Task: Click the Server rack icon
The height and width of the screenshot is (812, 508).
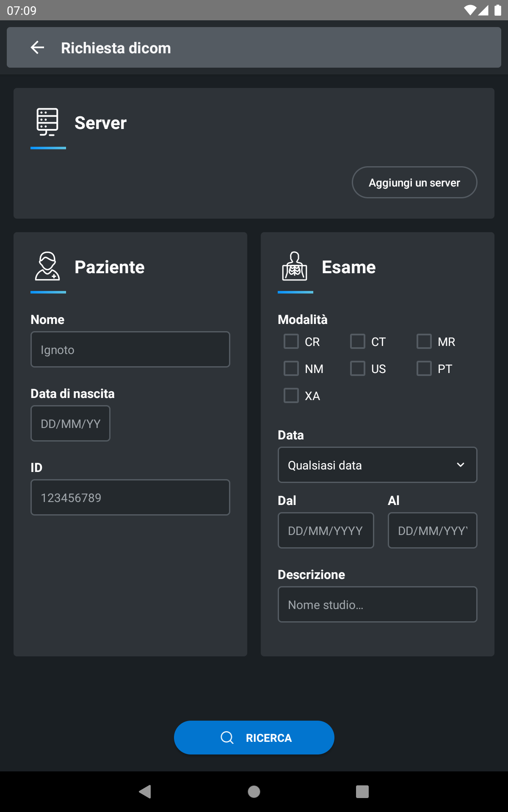Action: (47, 122)
